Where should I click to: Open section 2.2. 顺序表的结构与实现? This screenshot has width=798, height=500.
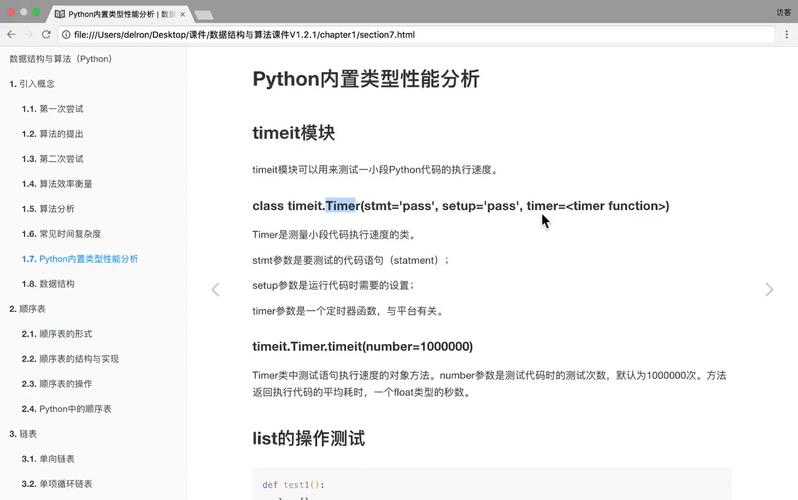70,358
